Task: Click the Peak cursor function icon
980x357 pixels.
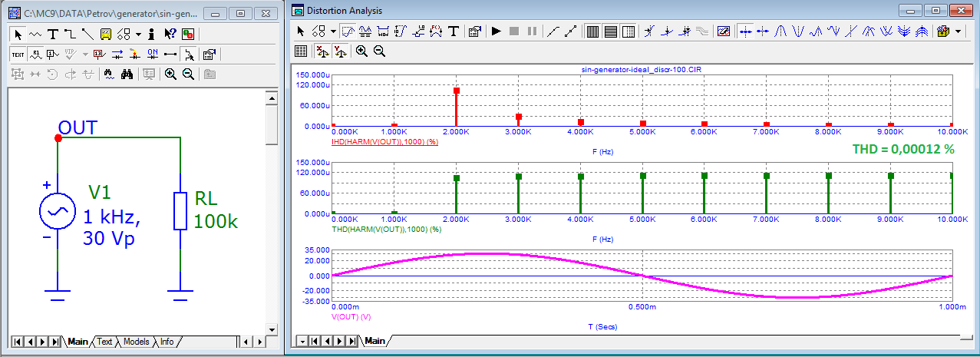Action: pos(780,31)
